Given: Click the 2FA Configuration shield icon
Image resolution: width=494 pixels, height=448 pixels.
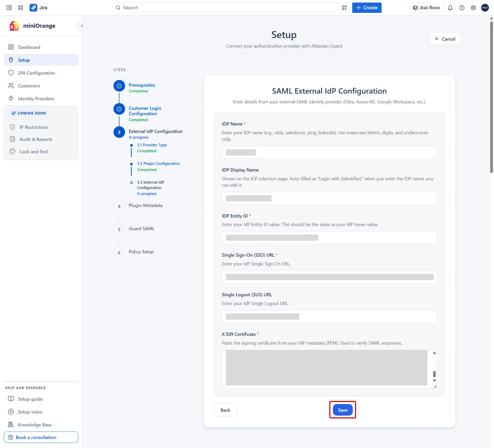Looking at the screenshot, I should (11, 73).
